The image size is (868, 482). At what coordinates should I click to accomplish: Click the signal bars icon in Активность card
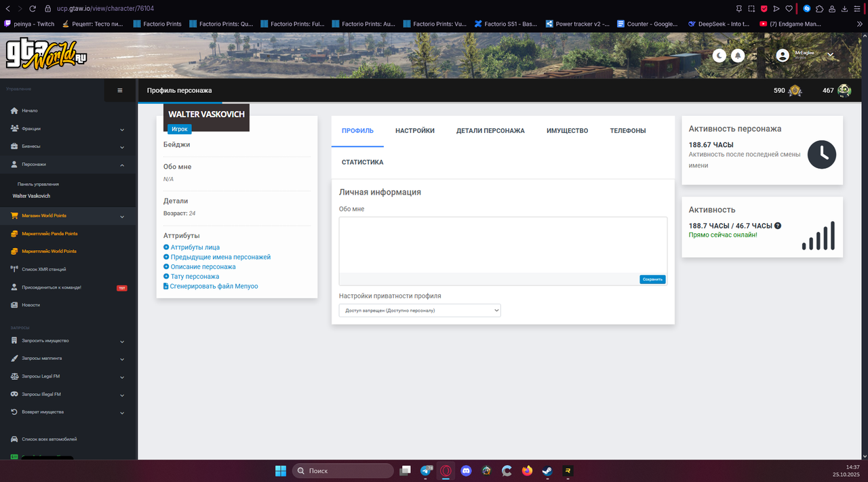tap(818, 235)
